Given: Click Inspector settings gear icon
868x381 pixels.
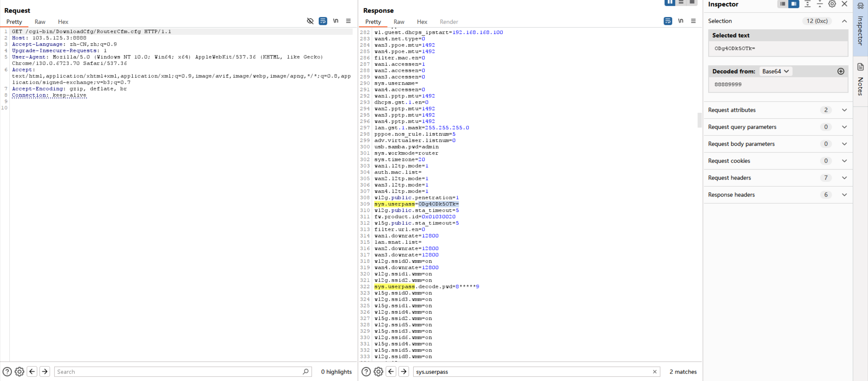Looking at the screenshot, I should [x=832, y=4].
